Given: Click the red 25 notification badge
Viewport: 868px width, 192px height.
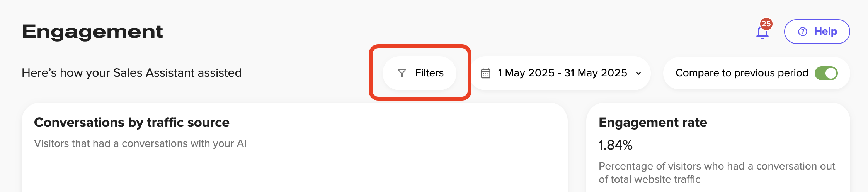Looking at the screenshot, I should (x=766, y=24).
